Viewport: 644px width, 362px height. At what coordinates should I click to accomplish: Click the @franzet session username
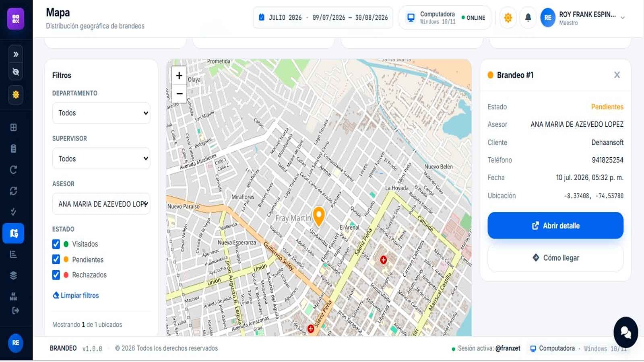[508, 348]
